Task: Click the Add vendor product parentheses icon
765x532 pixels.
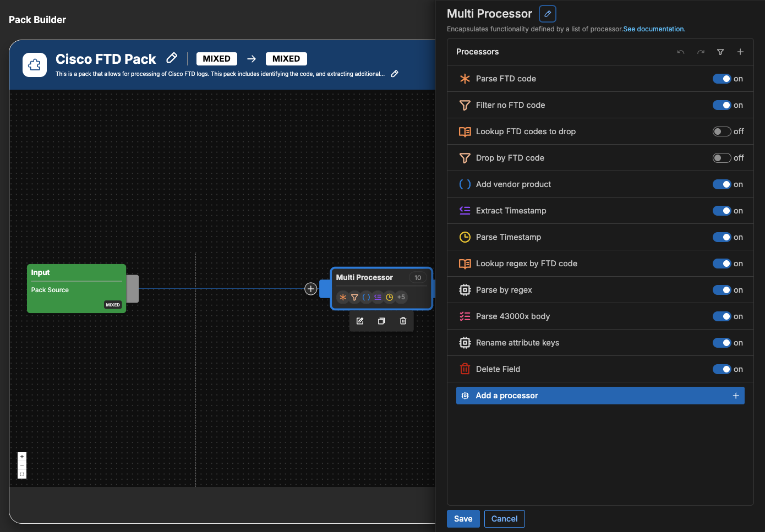Action: point(465,184)
